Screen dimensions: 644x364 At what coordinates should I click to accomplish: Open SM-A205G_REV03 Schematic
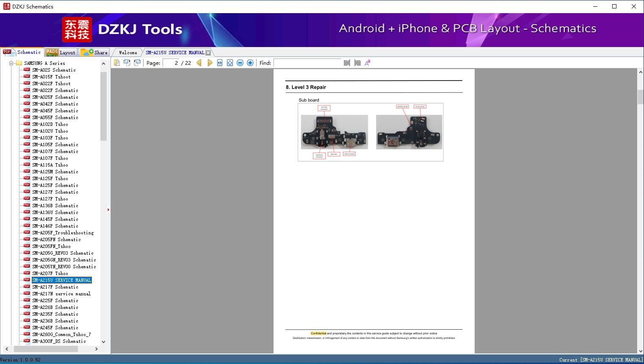pyautogui.click(x=63, y=253)
